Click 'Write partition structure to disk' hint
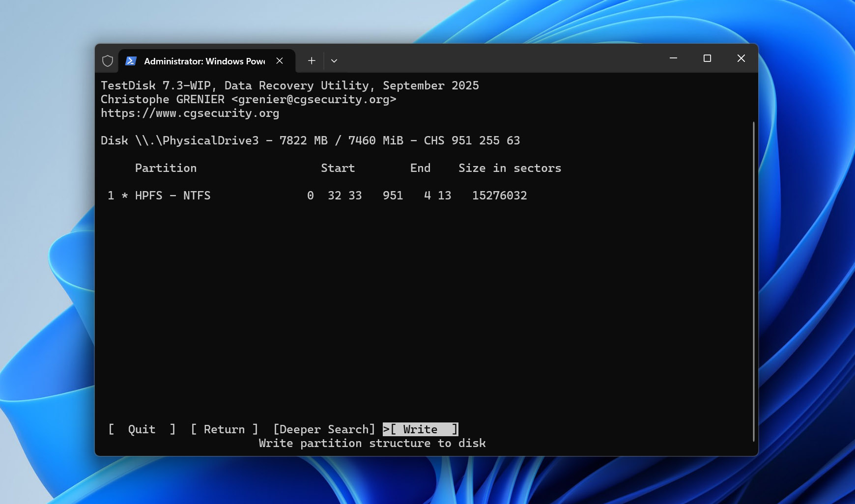Image resolution: width=855 pixels, height=504 pixels. point(372,443)
